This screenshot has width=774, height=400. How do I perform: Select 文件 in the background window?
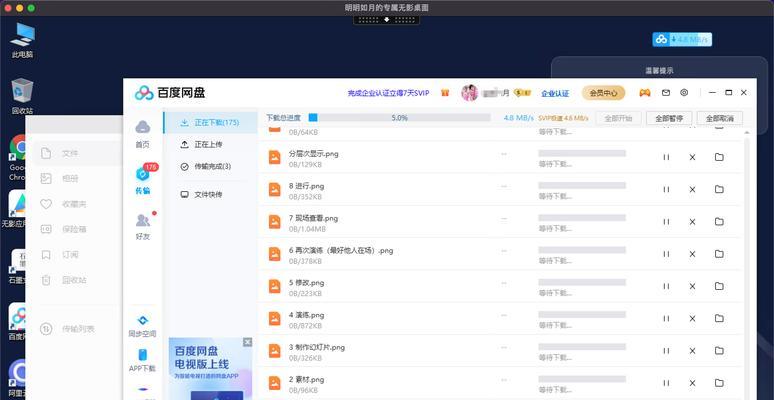coord(70,154)
